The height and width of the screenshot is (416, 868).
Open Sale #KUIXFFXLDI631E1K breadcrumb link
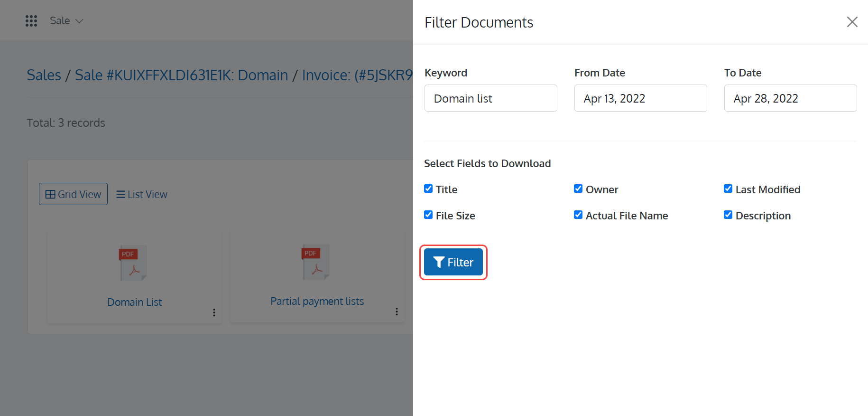(x=182, y=75)
